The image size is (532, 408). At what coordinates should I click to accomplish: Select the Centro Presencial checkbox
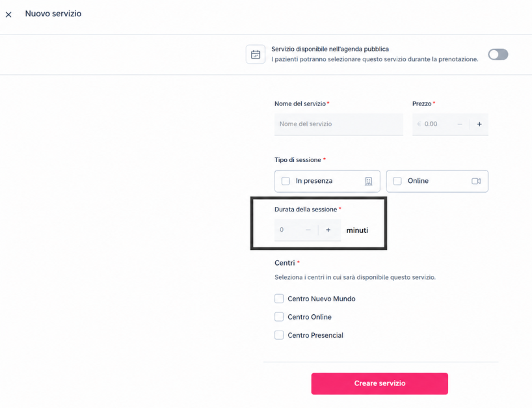[x=279, y=335]
